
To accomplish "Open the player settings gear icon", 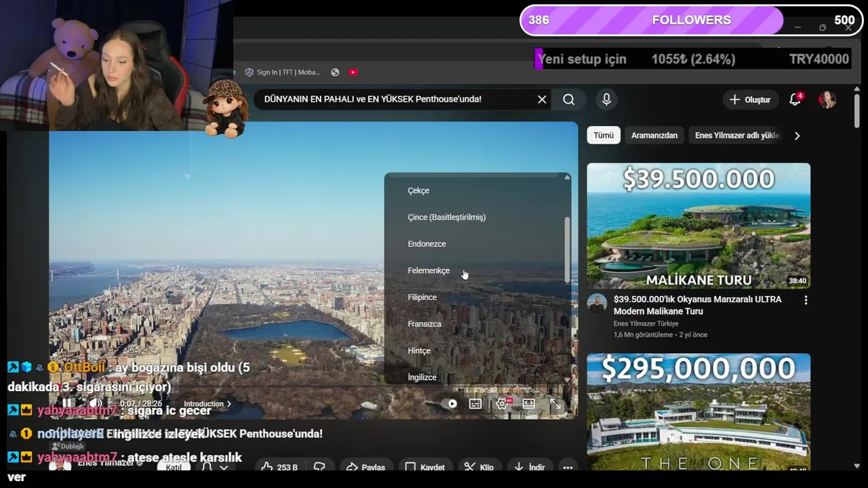I will pyautogui.click(x=502, y=404).
